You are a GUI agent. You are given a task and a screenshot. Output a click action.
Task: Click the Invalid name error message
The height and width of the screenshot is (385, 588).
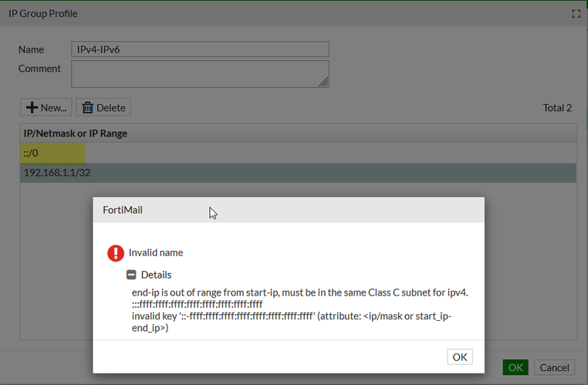156,252
